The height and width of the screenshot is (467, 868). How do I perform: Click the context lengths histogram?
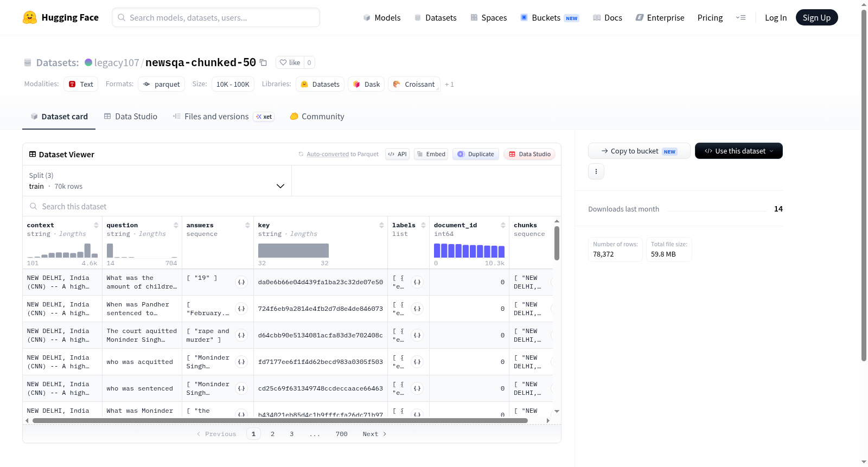(62, 251)
